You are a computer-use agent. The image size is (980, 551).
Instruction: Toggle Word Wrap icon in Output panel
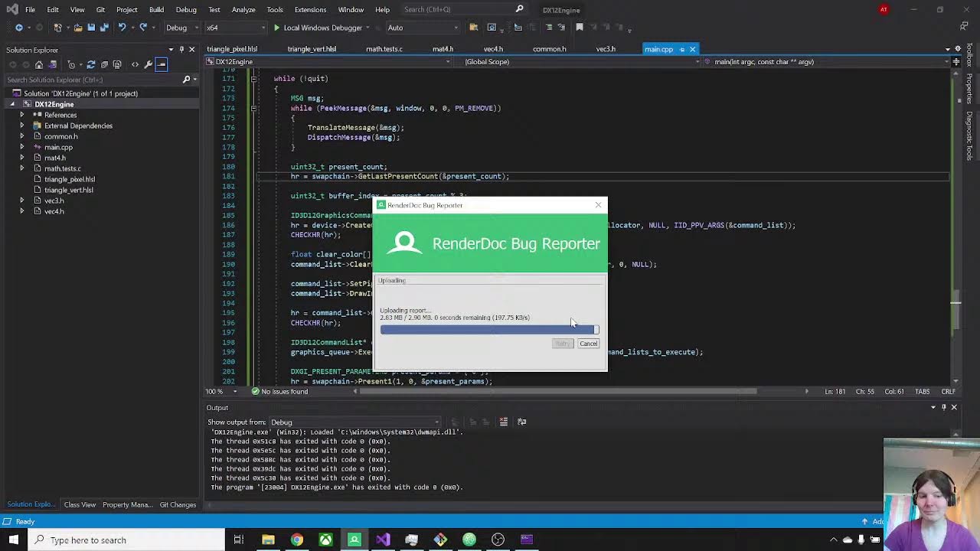coord(521,422)
